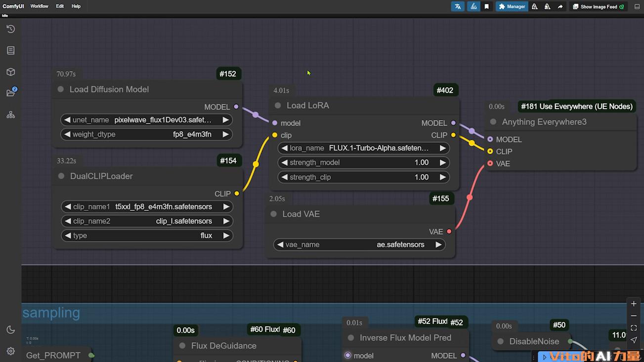This screenshot has width=644, height=362.
Task: Open the model library cube icon
Action: pyautogui.click(x=10, y=72)
